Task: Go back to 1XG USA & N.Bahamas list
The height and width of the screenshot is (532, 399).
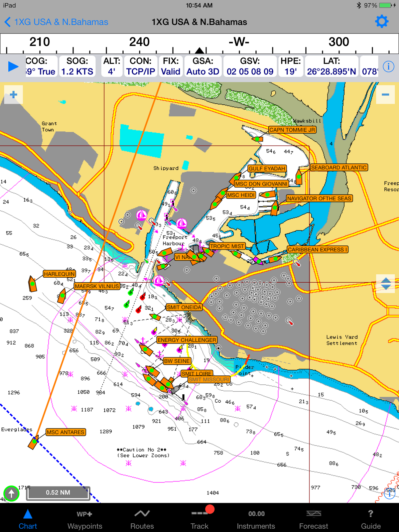Action: coord(57,22)
